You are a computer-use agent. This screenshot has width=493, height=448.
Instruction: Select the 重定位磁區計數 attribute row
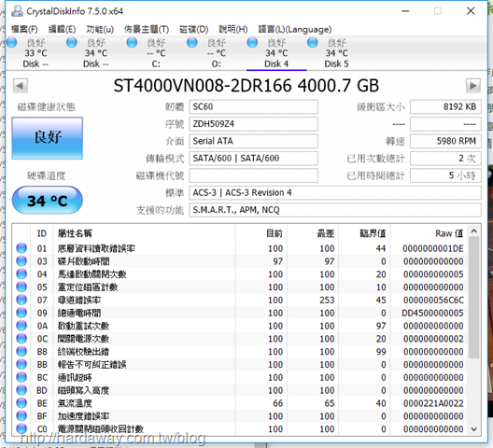(240, 287)
